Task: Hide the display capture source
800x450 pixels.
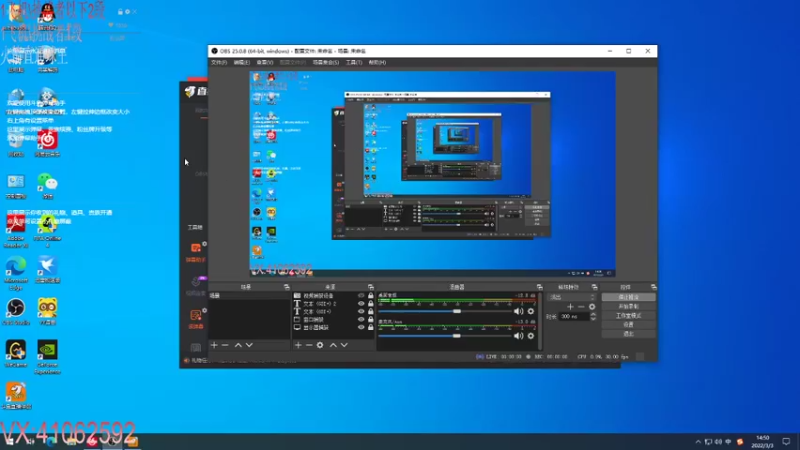Action: (x=361, y=327)
